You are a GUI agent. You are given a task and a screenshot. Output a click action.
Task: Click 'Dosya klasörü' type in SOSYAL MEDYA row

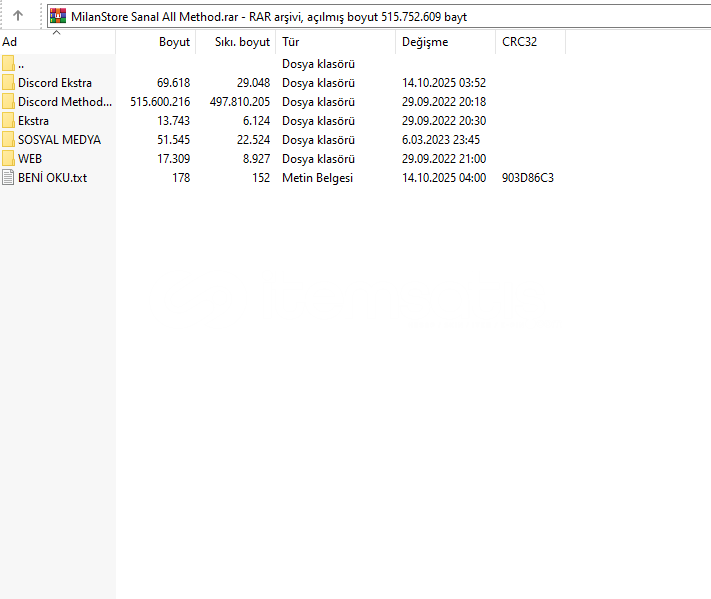click(x=318, y=140)
